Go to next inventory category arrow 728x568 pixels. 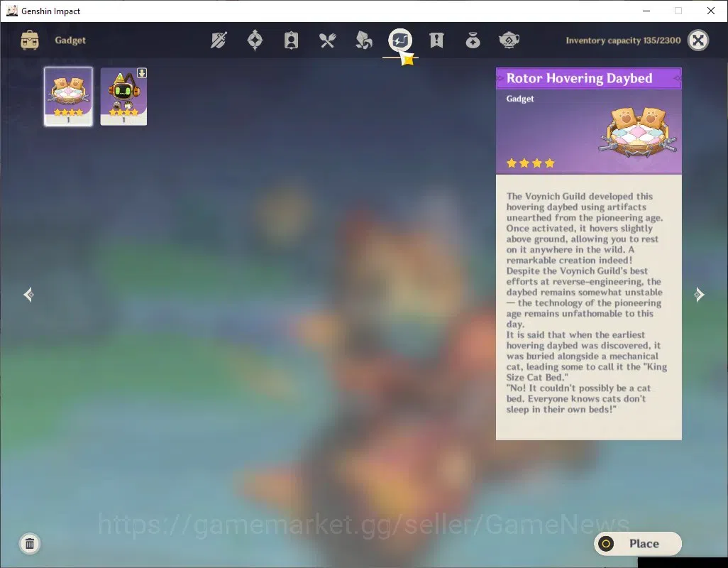click(699, 295)
